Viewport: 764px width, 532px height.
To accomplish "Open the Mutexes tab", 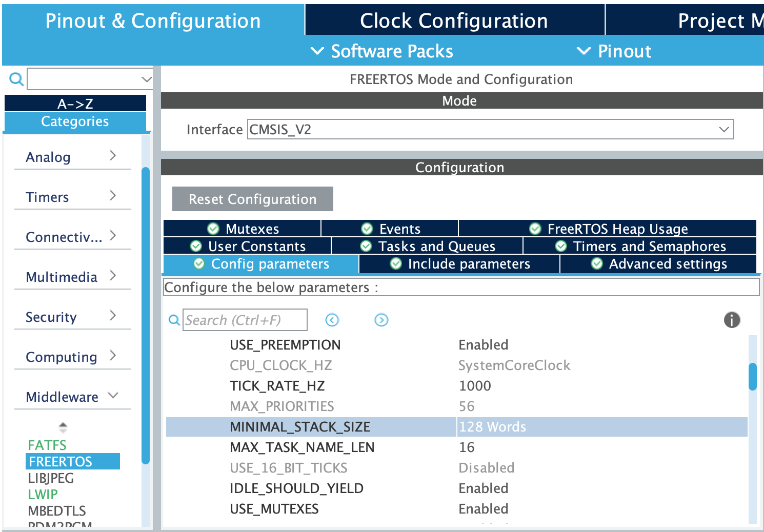I will 243,229.
